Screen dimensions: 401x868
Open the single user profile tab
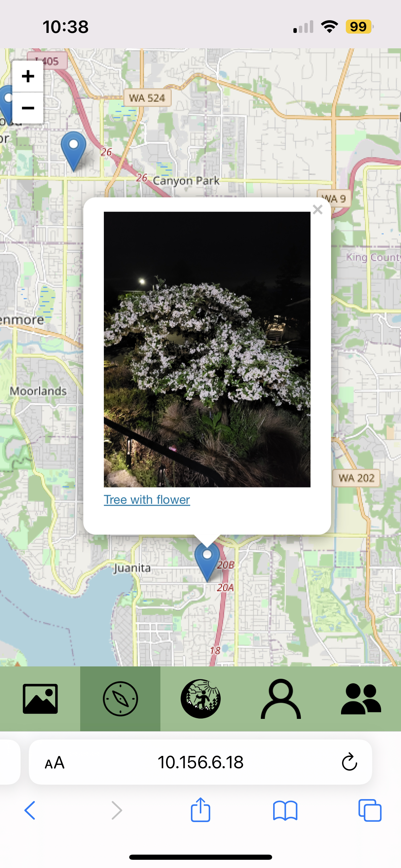pos(281,699)
